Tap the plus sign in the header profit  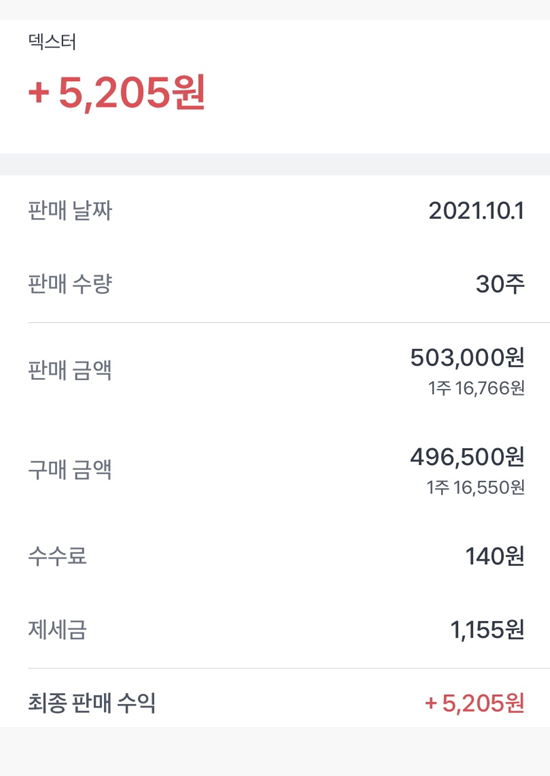pos(39,94)
